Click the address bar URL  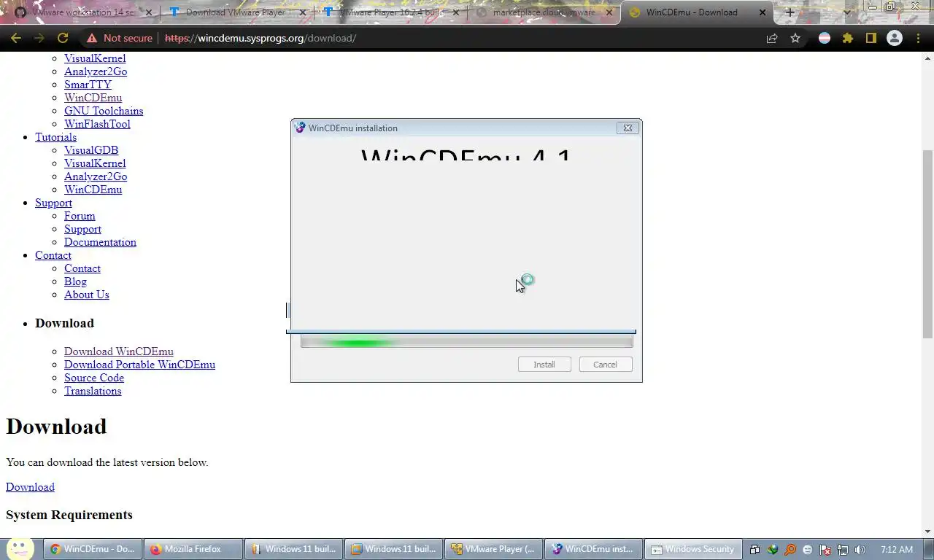[260, 38]
